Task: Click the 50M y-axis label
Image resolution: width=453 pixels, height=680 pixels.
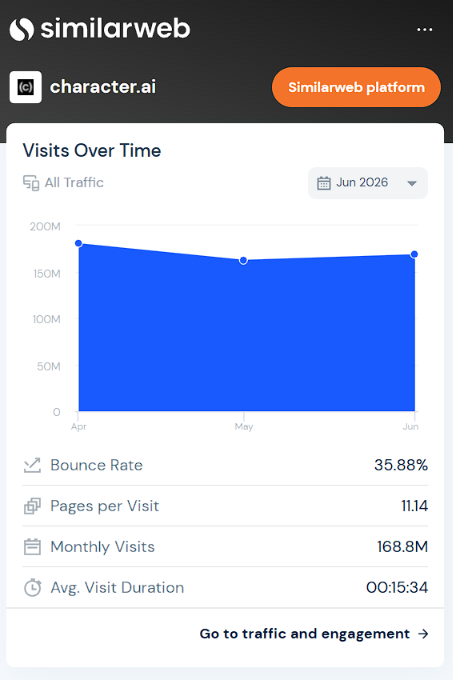Action: (49, 366)
